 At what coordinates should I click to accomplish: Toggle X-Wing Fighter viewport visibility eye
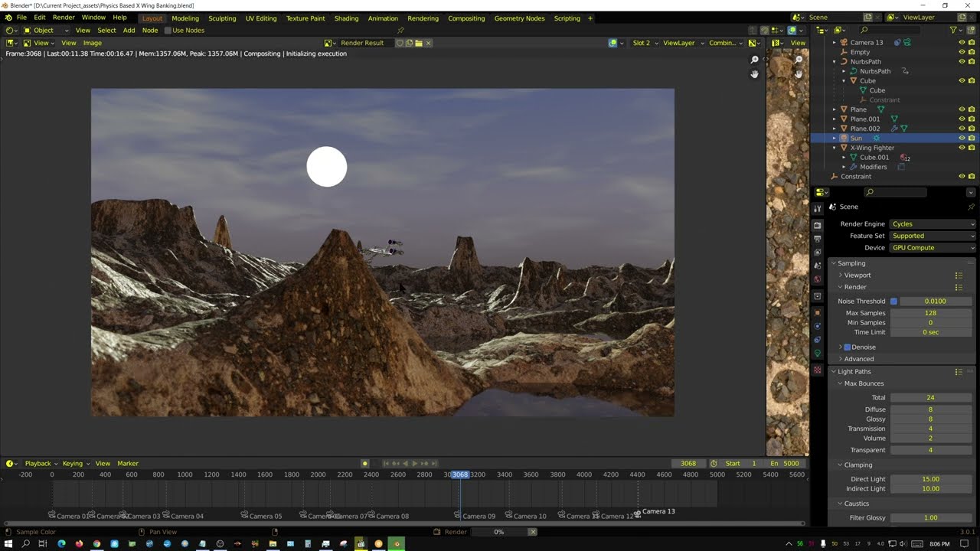tap(962, 148)
